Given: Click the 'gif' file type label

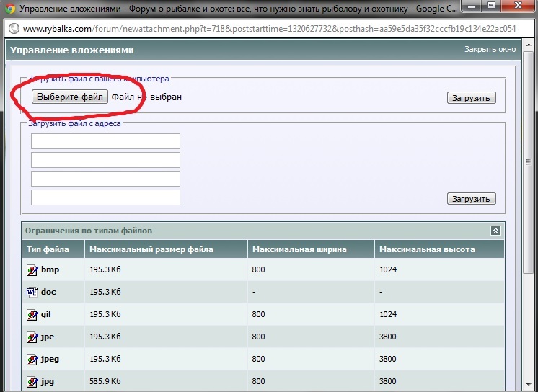Looking at the screenshot, I should click(x=46, y=314).
